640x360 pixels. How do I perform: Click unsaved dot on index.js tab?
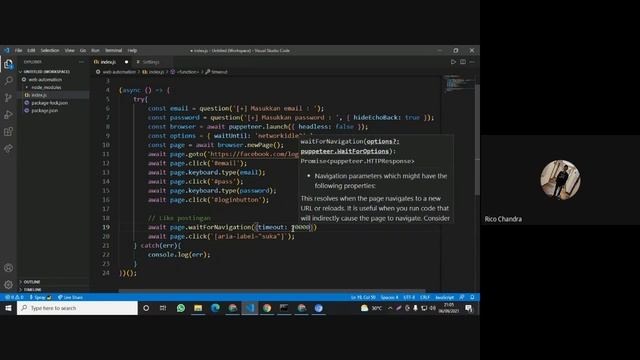126,62
